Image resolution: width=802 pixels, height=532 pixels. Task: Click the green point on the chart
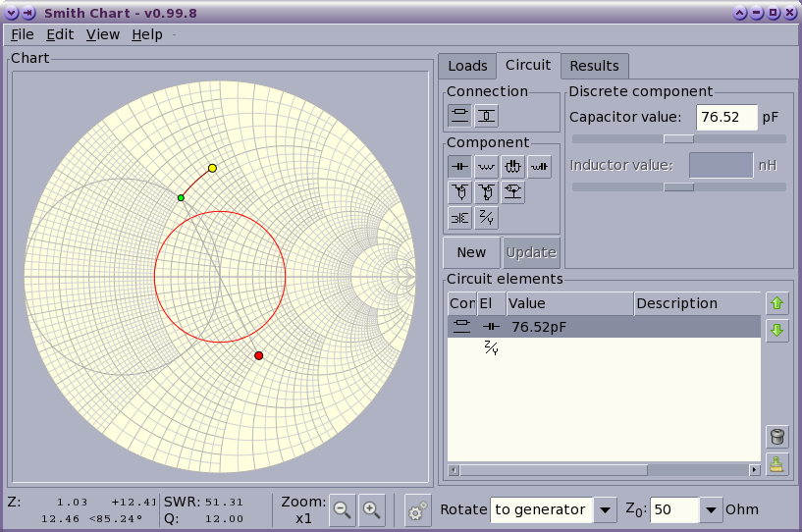(x=181, y=197)
